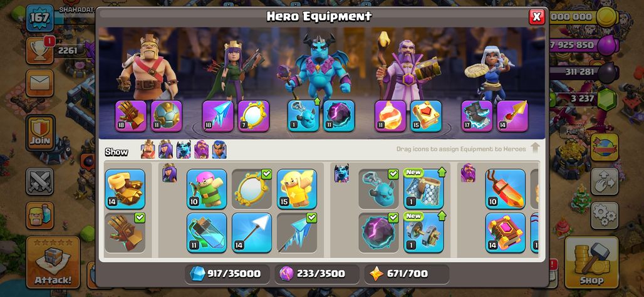Click the equipped Dark Orb checkmarked card
This screenshot has width=644, height=297.
[378, 232]
